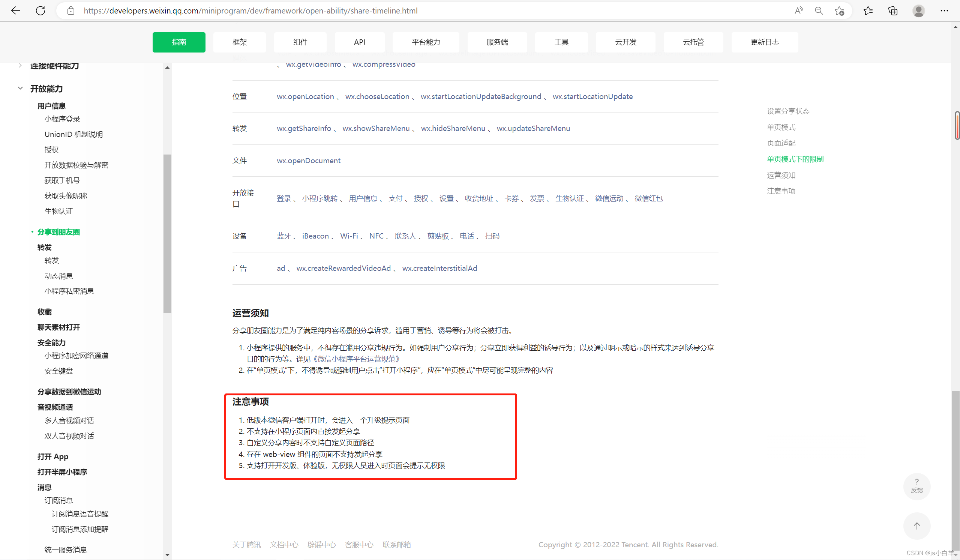Toggle the favorite star for this page
960x560 pixels.
click(840, 11)
